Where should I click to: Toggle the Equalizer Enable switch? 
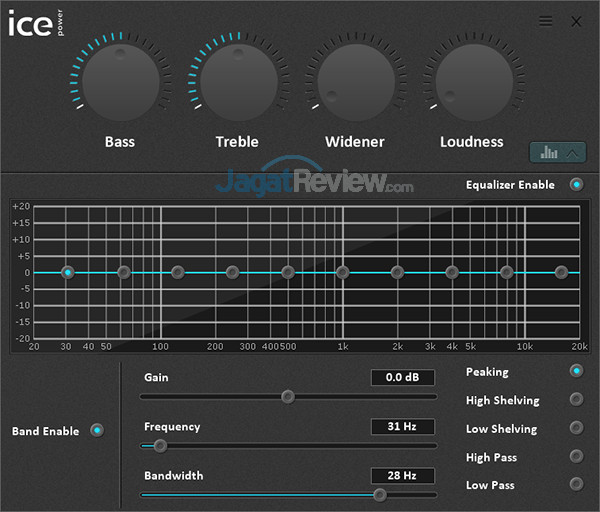click(576, 185)
